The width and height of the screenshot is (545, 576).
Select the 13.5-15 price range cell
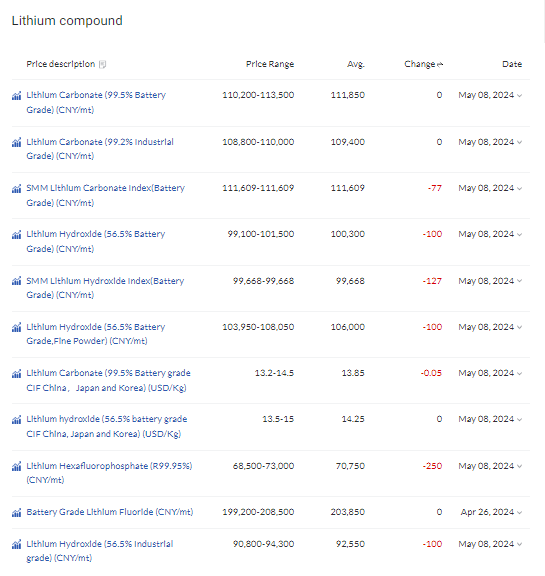(278, 419)
